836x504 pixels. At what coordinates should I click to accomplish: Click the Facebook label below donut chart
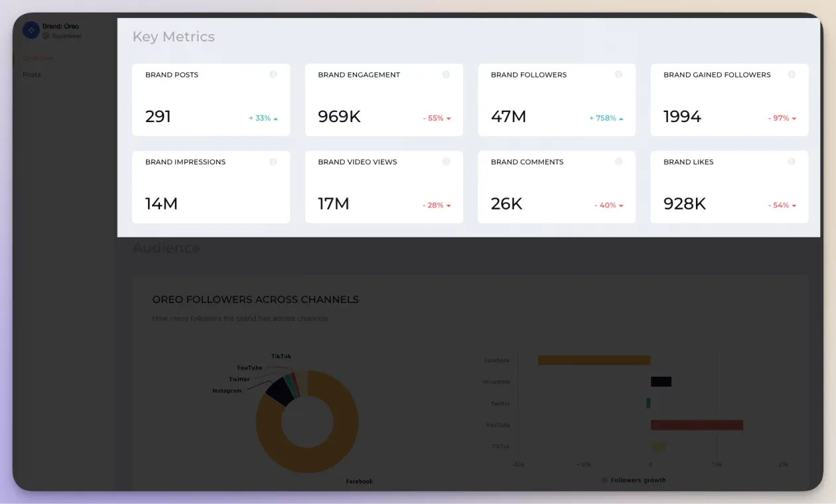360,481
